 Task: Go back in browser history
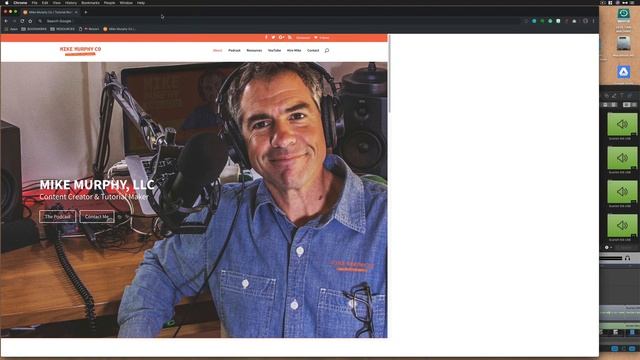click(x=6, y=21)
